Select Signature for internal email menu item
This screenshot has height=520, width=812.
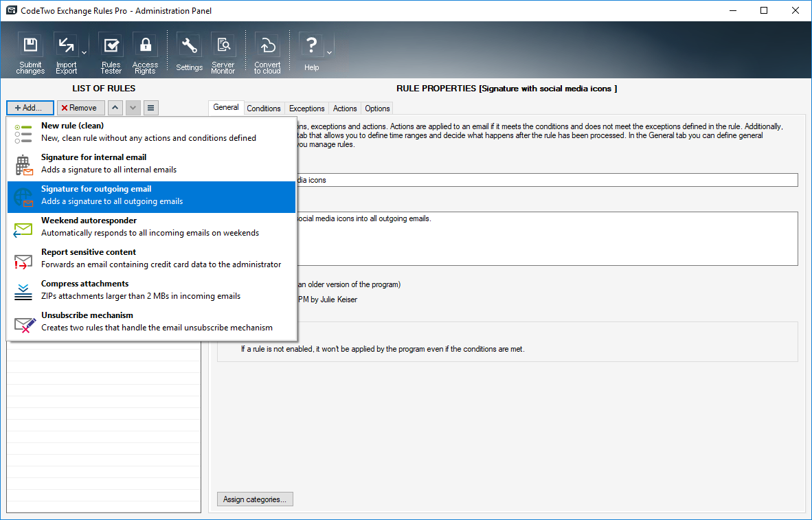coord(151,166)
